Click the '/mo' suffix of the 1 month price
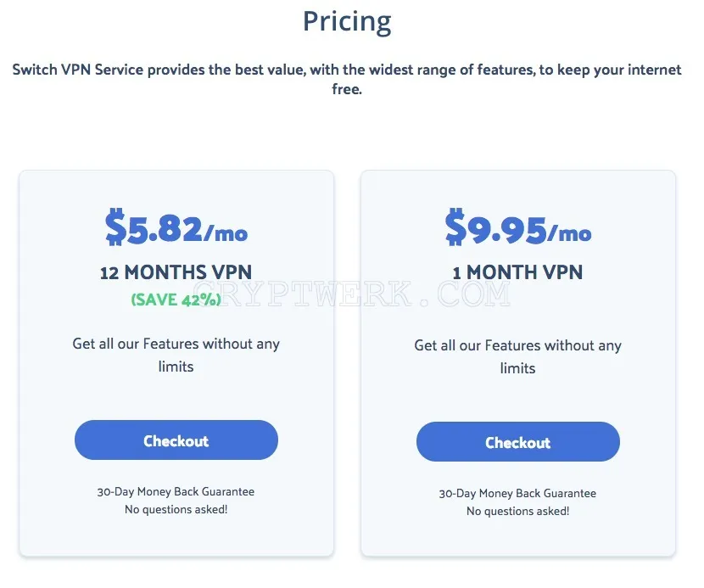Viewport: 704px width, 588px height. point(569,233)
